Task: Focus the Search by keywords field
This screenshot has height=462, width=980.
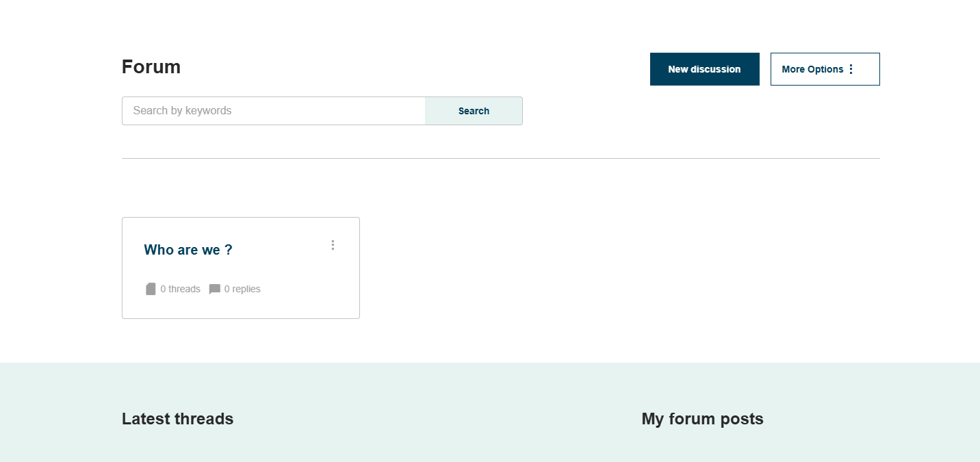Action: tap(274, 111)
